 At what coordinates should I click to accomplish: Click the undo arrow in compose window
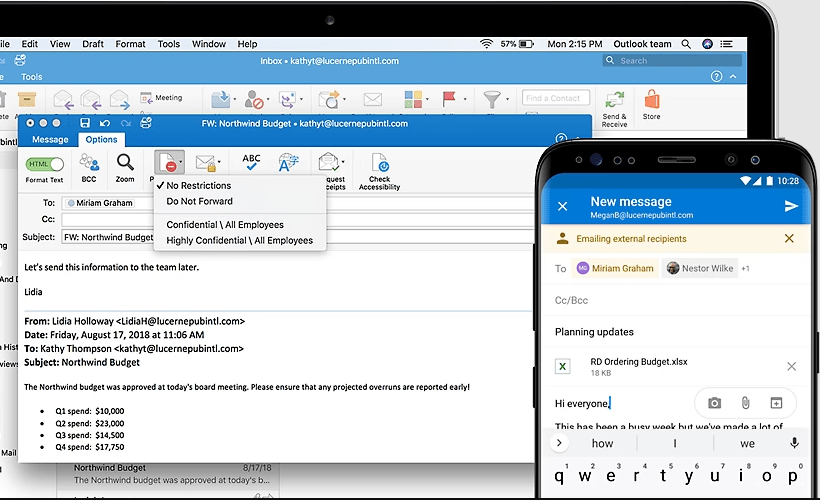(x=105, y=123)
